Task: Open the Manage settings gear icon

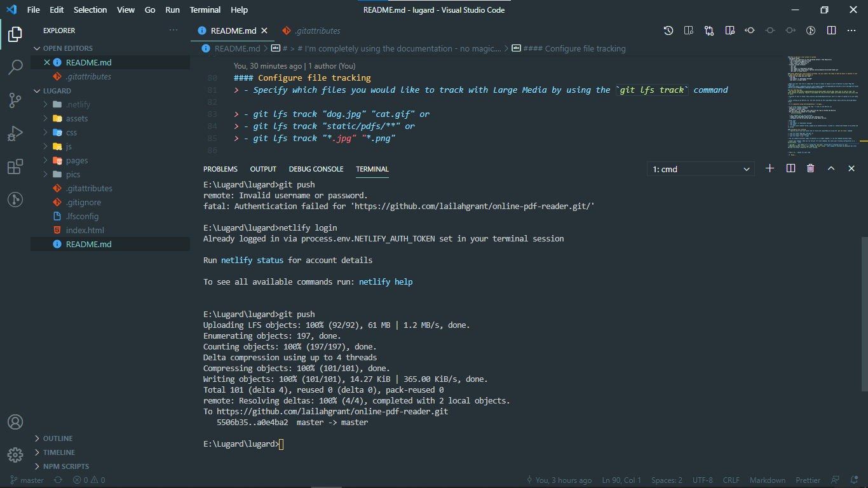Action: [x=15, y=455]
